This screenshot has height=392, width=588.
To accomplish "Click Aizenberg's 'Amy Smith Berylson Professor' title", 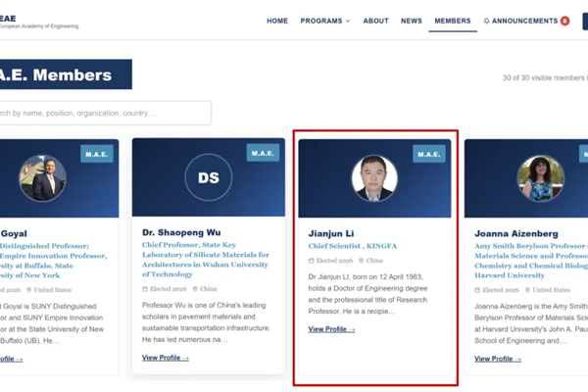I will 531,261.
